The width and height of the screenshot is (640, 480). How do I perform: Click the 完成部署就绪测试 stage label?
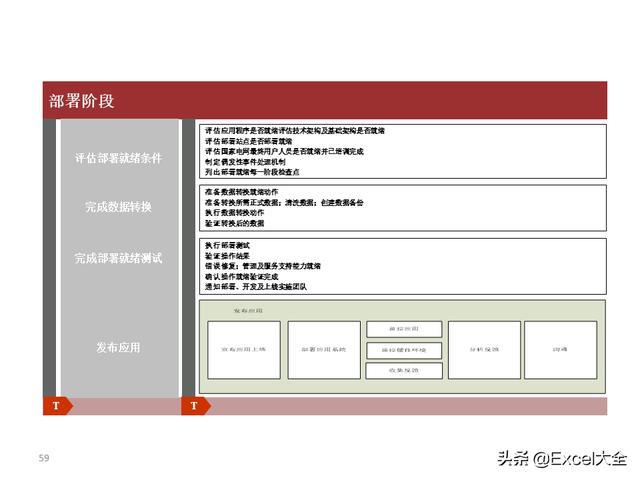tap(118, 258)
